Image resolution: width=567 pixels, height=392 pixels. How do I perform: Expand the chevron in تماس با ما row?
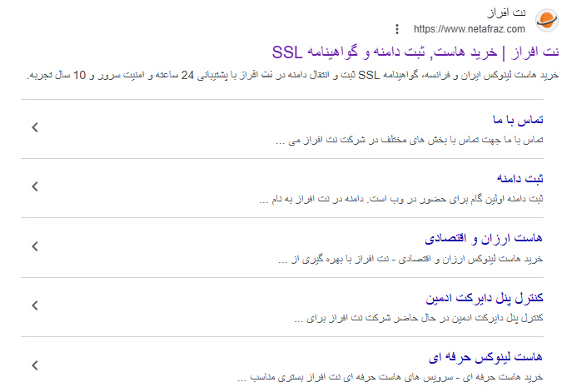click(35, 127)
